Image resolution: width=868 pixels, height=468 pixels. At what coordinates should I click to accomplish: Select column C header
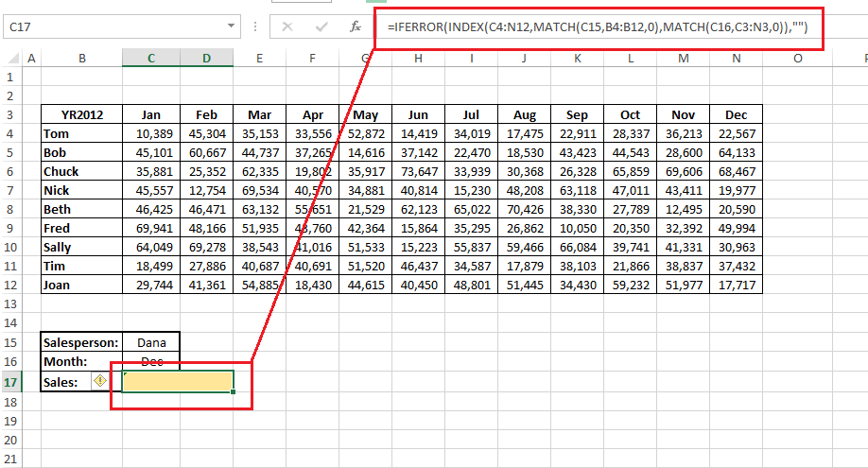tap(150, 59)
